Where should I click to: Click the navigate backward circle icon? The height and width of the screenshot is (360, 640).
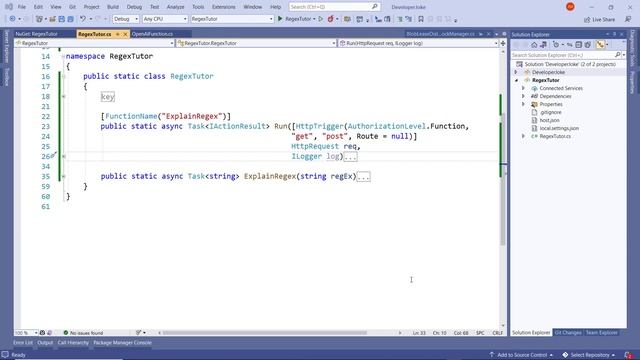pyautogui.click(x=12, y=19)
